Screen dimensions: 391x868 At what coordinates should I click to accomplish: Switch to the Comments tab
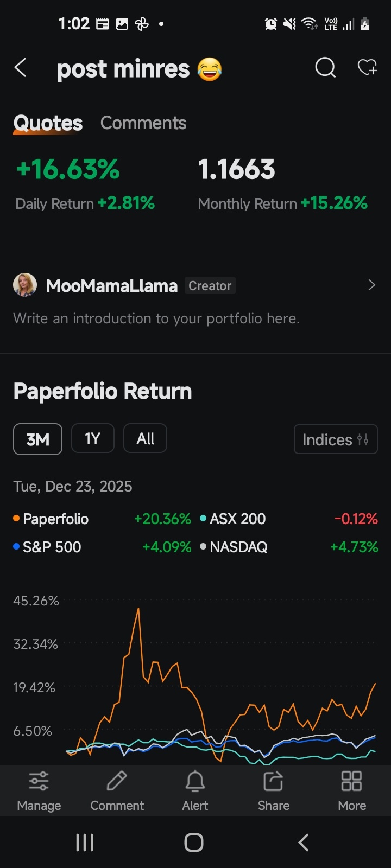click(x=143, y=123)
